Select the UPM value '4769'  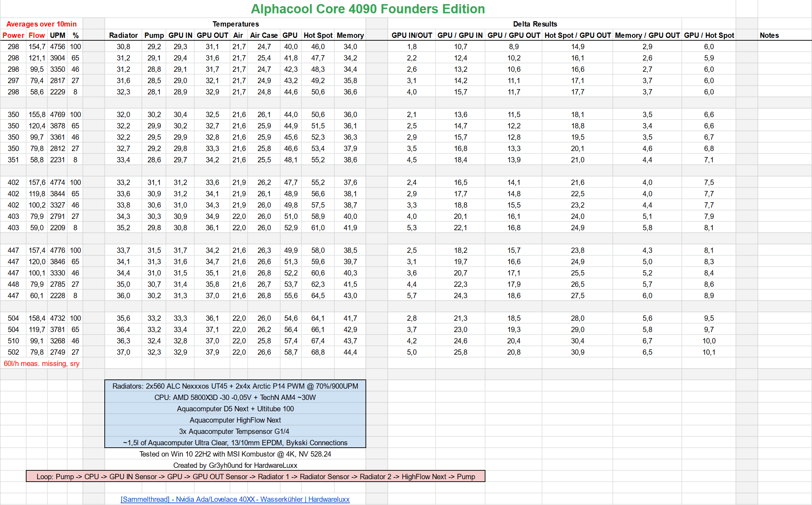(57, 115)
